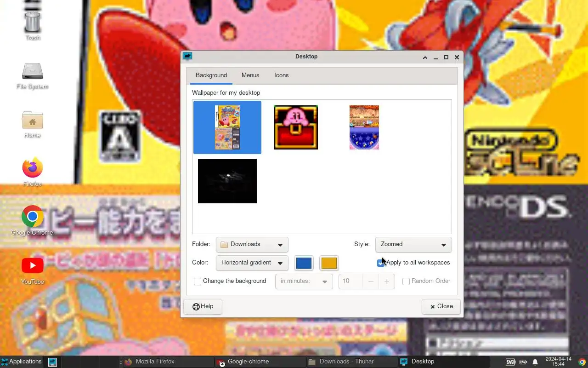Switch to the Menus tab
This screenshot has width=588, height=368.
250,75
